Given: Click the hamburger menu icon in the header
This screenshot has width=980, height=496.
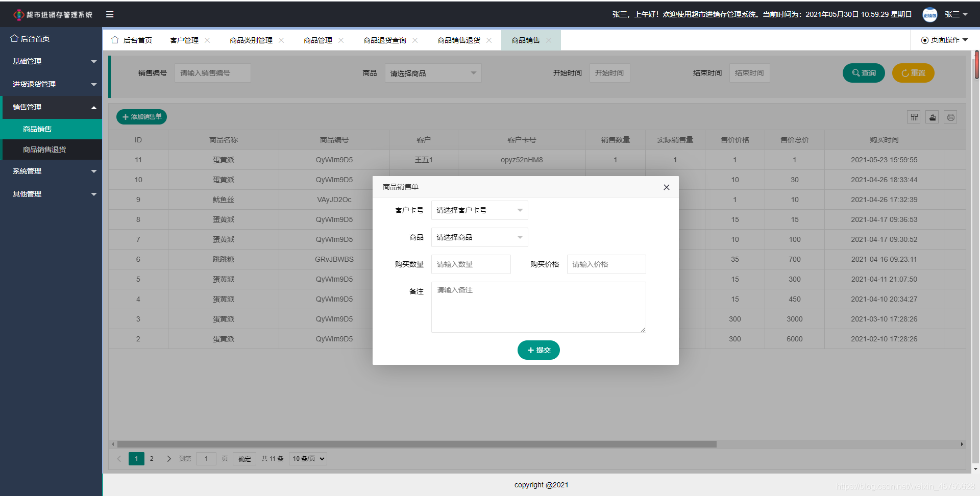Looking at the screenshot, I should [x=110, y=14].
